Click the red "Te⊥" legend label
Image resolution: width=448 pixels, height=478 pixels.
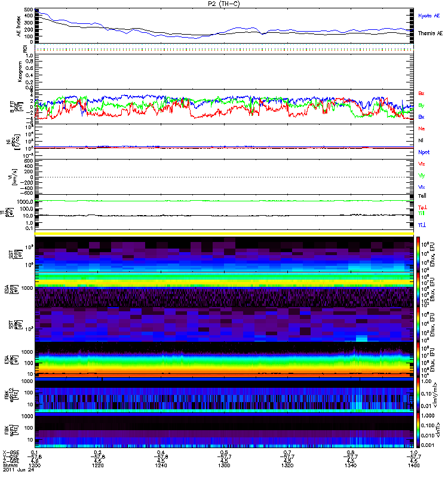coord(422,207)
